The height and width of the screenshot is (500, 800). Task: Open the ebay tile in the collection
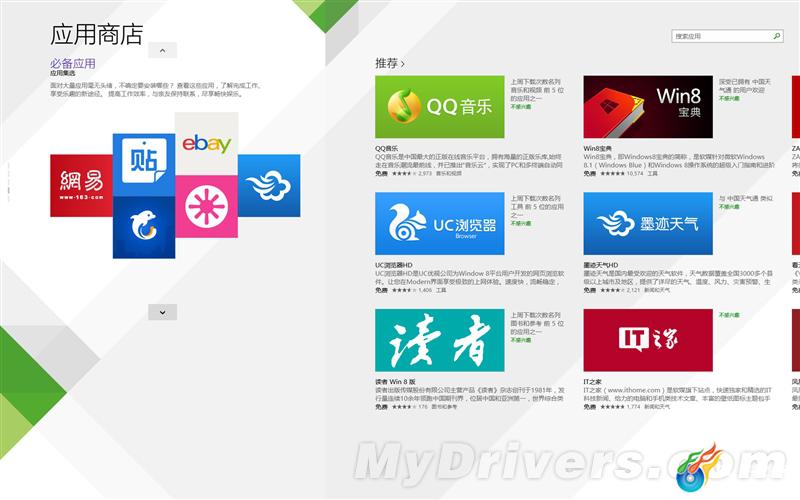207,144
